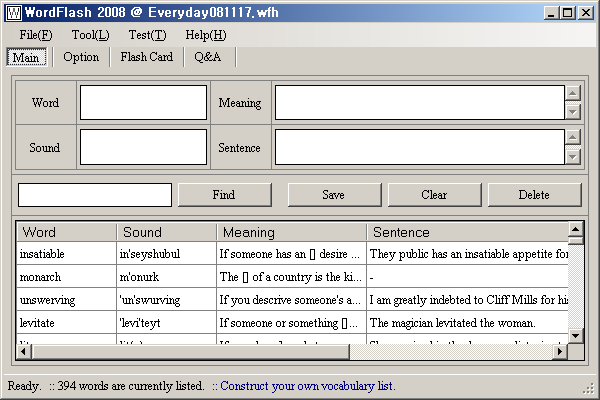Click meaning cell 'If you descrive someone's a...'
Viewport: 600px width, 400px height.
click(290, 300)
